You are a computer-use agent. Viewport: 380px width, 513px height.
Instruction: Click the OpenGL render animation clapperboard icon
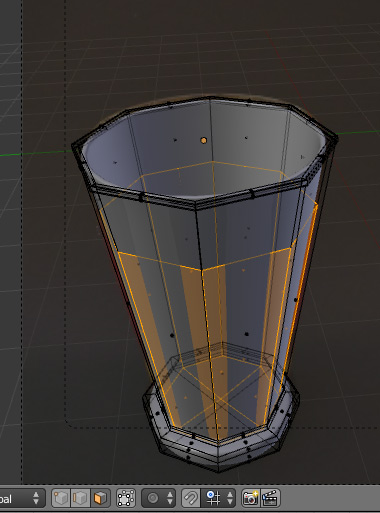coord(270,498)
